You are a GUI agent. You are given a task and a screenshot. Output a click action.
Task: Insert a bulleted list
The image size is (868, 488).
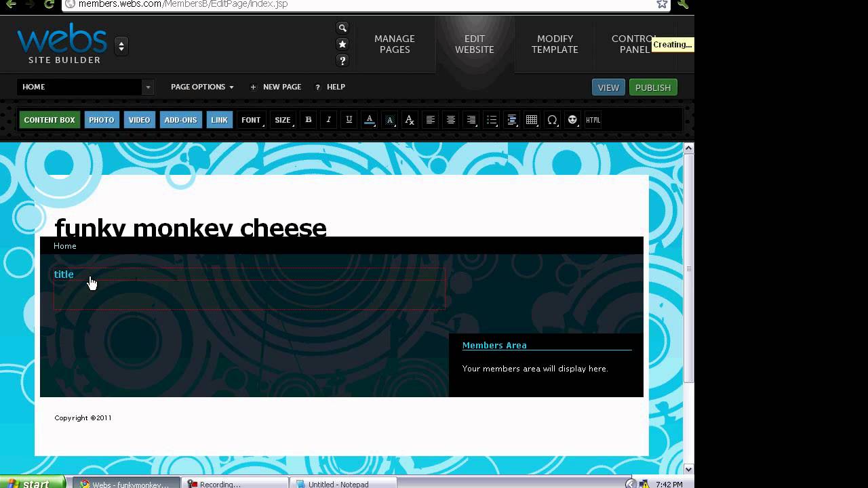[x=492, y=120]
